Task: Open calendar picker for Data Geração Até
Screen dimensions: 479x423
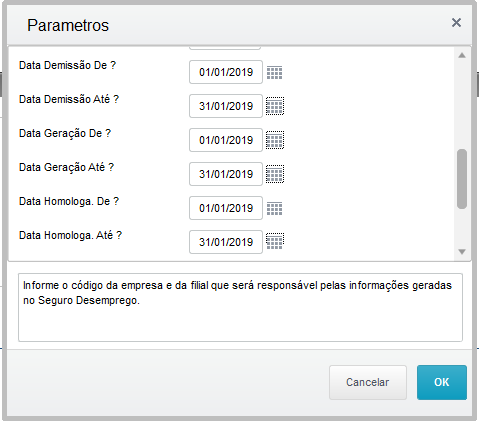Action: tap(275, 174)
